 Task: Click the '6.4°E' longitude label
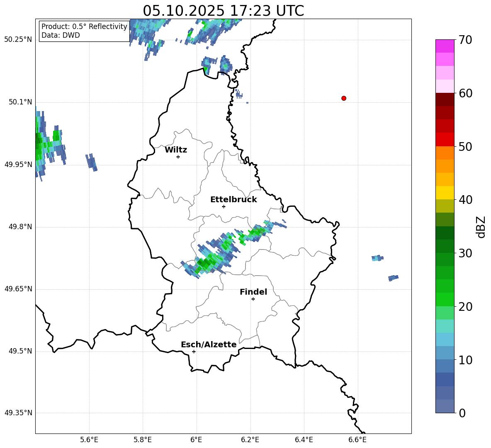tap(304, 440)
